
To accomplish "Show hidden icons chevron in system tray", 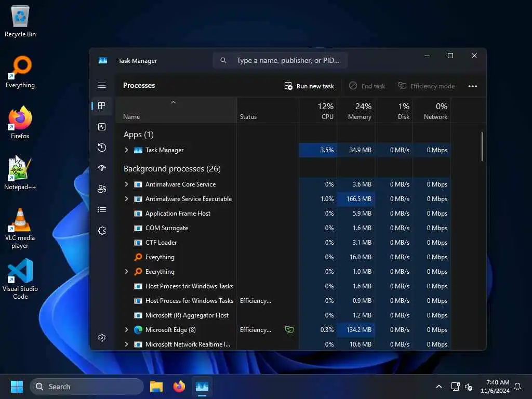I will 438,387.
